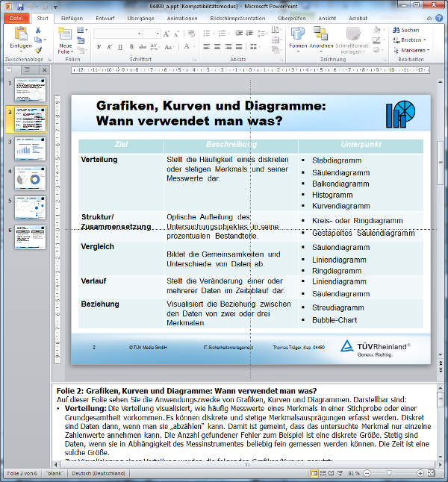448x482 pixels.
Task: Switch to slide sorter view in status bar
Action: (x=323, y=474)
